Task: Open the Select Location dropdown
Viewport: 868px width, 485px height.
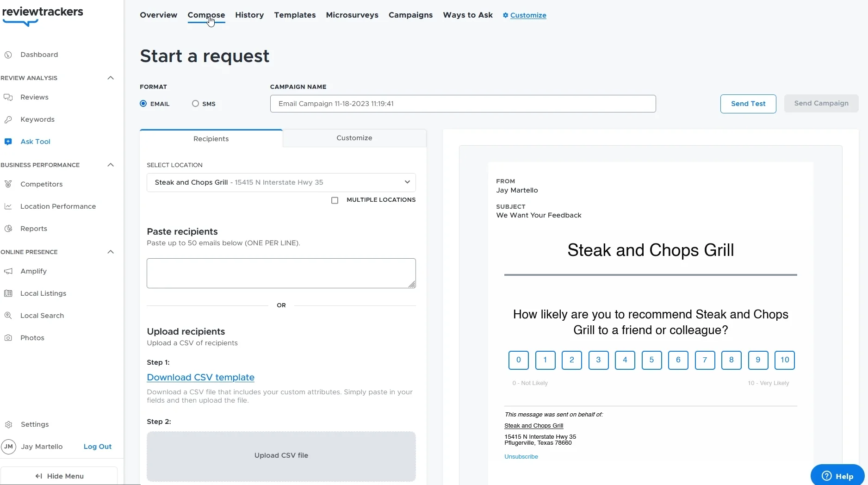Action: click(281, 182)
